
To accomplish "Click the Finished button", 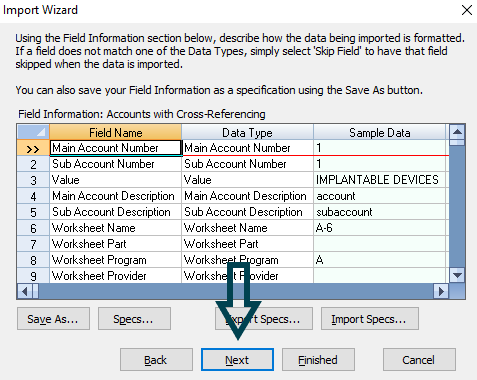I will tap(318, 360).
